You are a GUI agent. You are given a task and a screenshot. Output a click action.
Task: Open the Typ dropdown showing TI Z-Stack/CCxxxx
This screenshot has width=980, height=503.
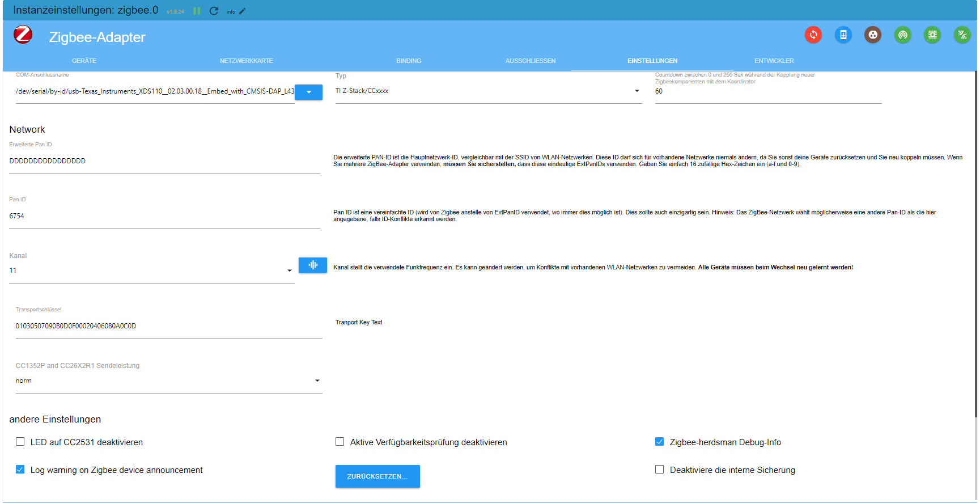click(x=488, y=91)
